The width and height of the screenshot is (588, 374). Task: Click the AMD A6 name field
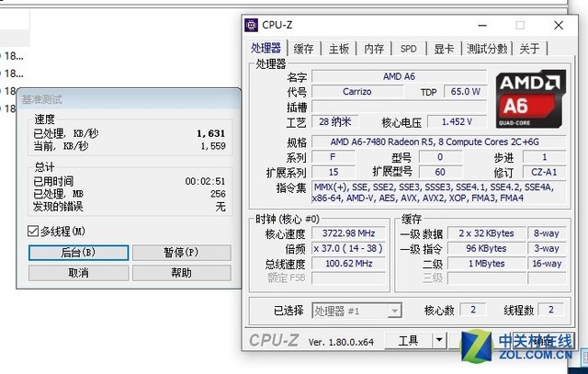point(399,76)
